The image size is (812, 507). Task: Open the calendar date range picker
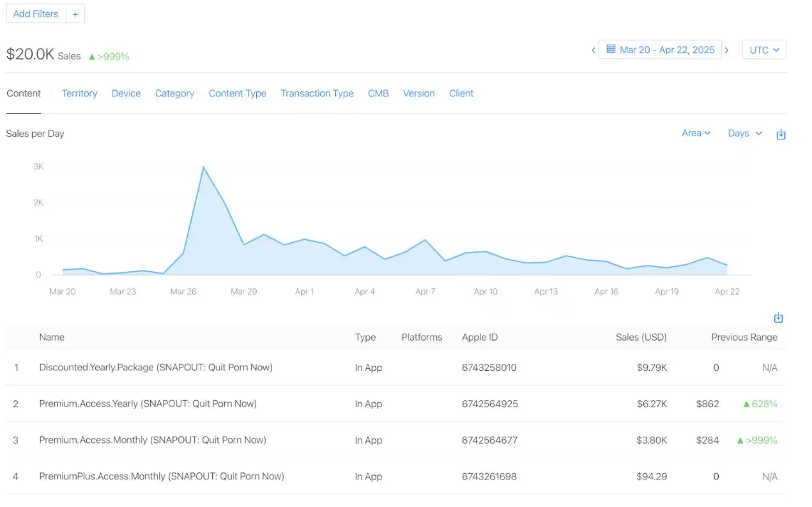click(x=660, y=50)
